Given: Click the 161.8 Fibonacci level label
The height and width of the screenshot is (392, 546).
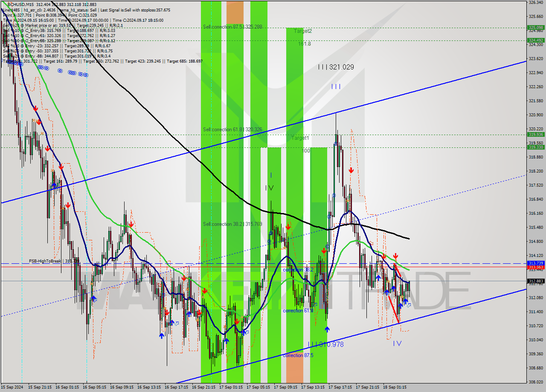Looking at the screenshot, I should (304, 44).
